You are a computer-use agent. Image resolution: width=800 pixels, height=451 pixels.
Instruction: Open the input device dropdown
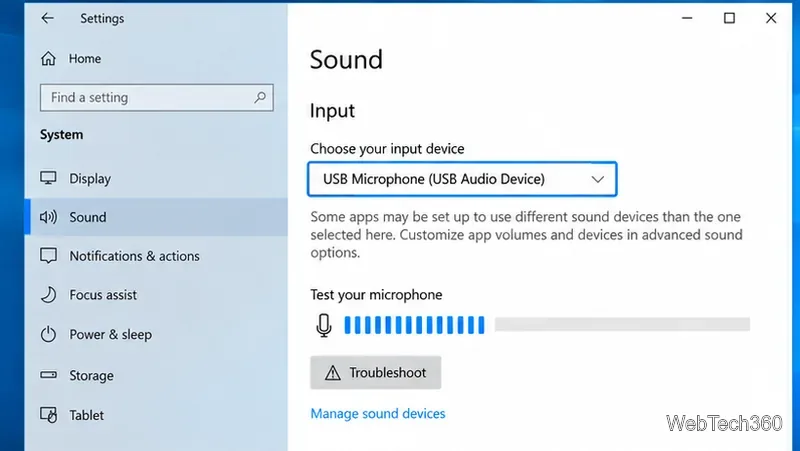click(462, 179)
